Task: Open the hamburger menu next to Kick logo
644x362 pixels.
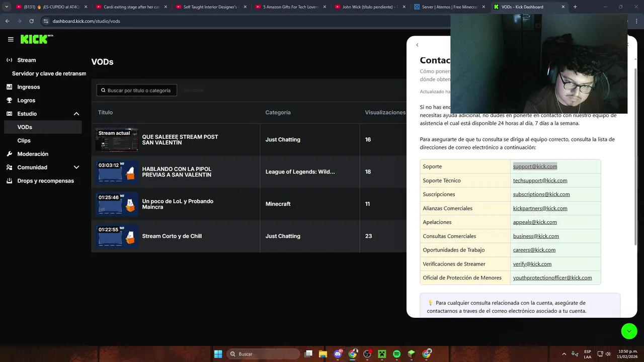Action: (x=11, y=39)
